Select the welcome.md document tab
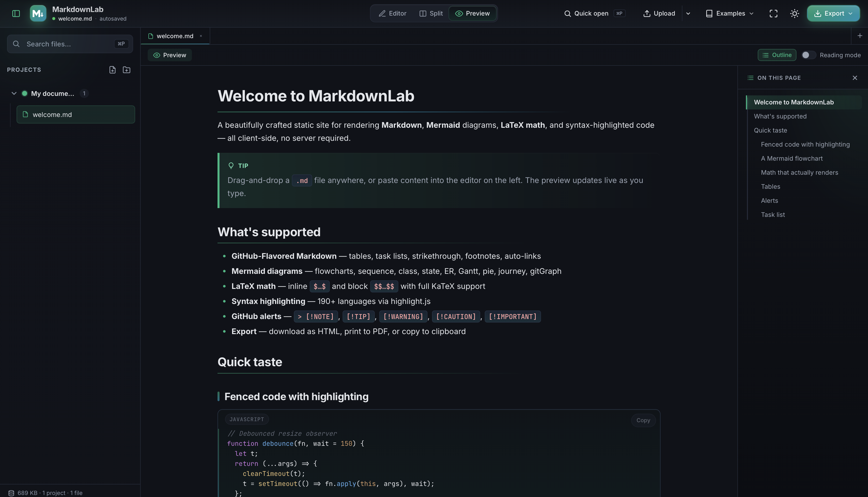The height and width of the screenshot is (497, 868). tap(175, 36)
